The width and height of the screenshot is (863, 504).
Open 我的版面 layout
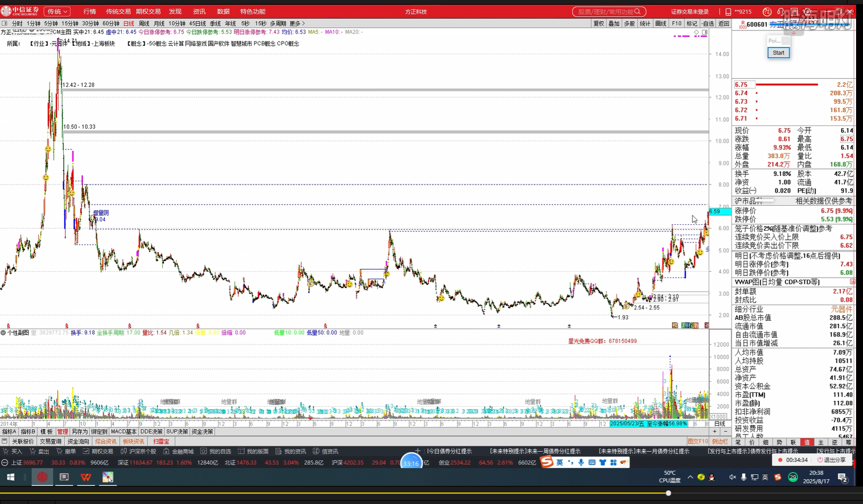[253, 451]
